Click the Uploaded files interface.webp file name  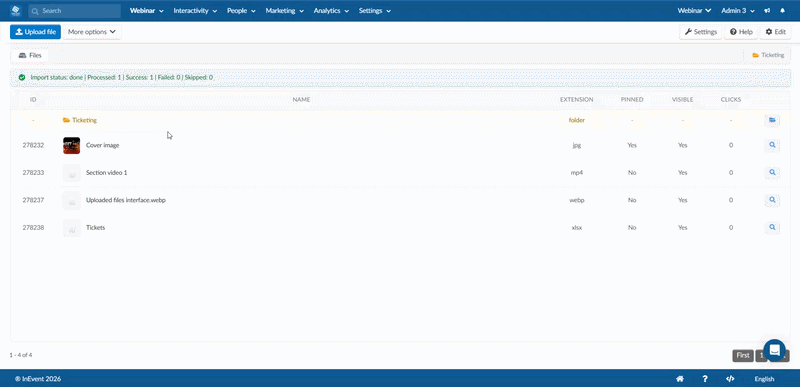pyautogui.click(x=126, y=200)
